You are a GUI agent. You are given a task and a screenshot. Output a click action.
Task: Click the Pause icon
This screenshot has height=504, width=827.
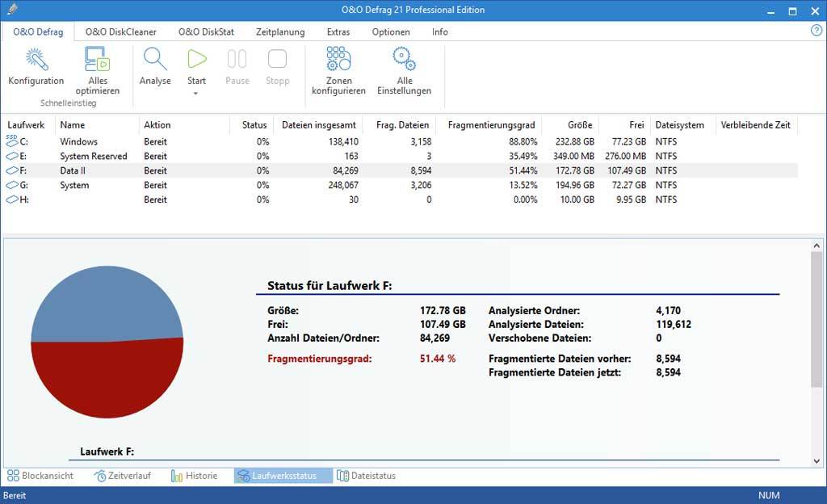[237, 59]
